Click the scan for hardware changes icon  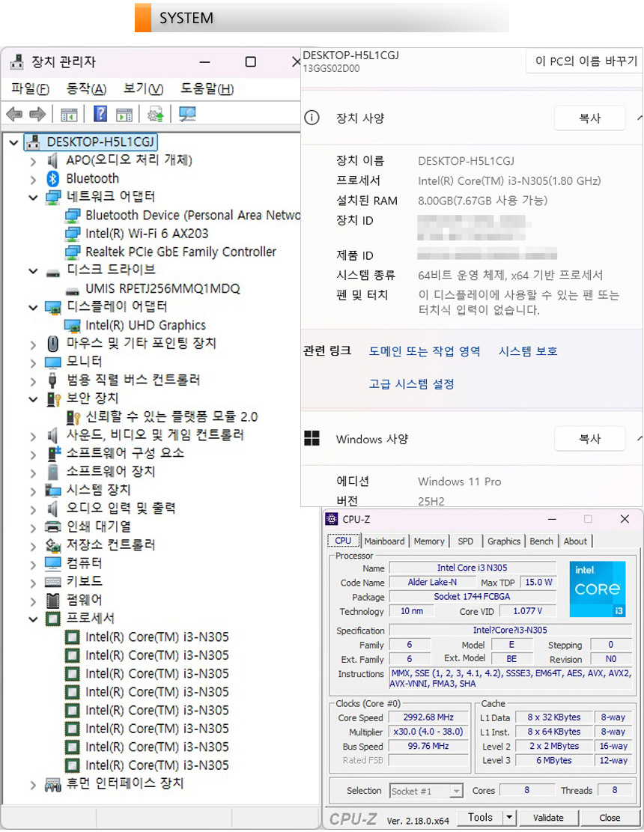tap(186, 115)
